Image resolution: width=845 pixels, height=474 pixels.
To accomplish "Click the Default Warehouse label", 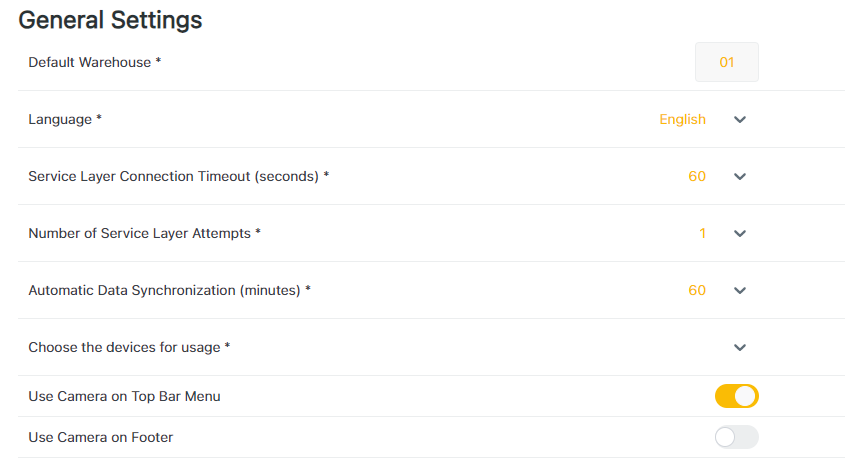I will coord(94,62).
